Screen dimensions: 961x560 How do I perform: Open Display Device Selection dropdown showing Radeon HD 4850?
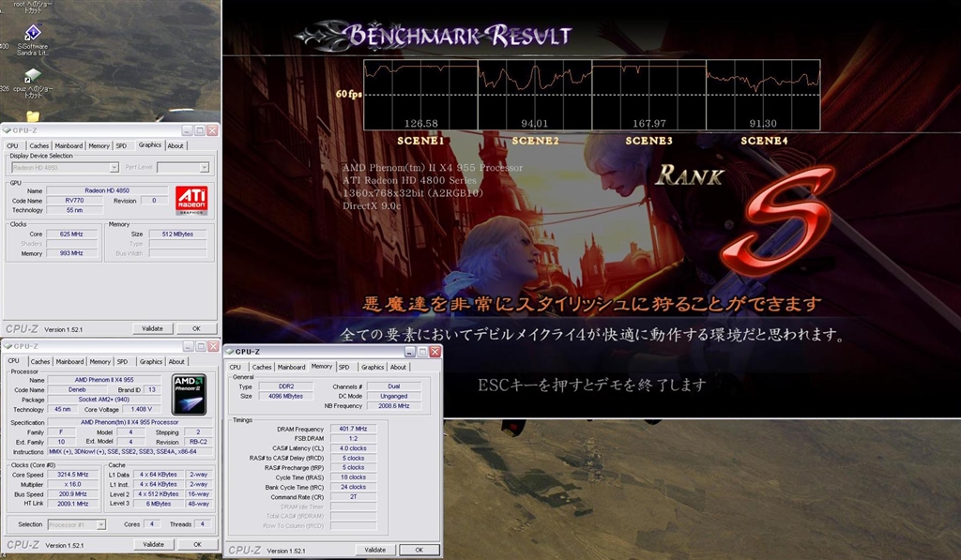click(x=65, y=167)
